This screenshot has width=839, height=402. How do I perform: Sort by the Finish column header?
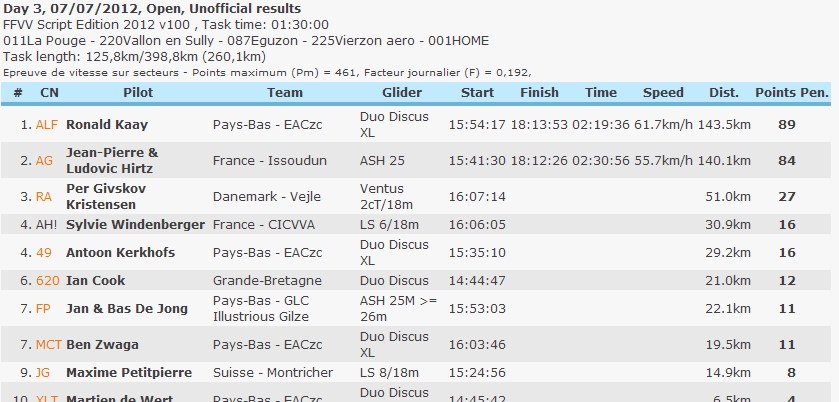coord(540,93)
